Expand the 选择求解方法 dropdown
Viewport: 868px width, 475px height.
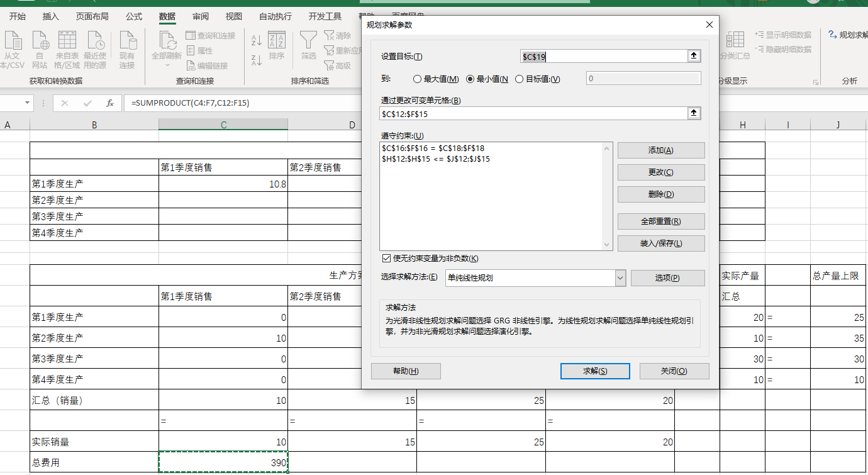tap(620, 277)
